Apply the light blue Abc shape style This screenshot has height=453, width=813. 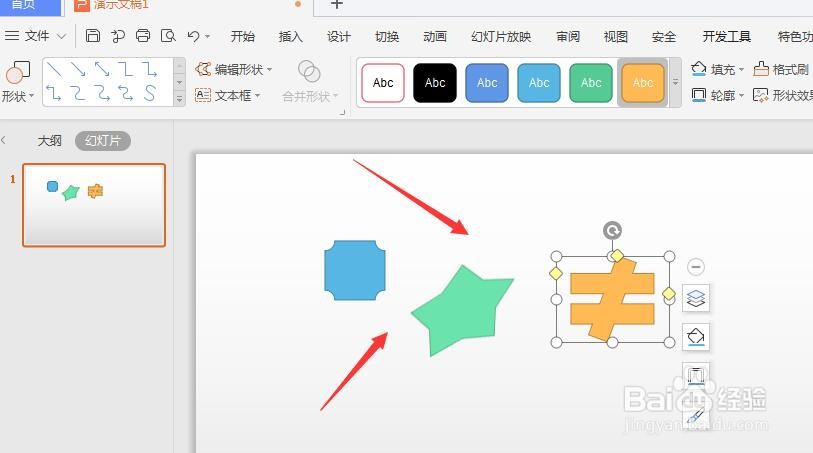[x=539, y=82]
